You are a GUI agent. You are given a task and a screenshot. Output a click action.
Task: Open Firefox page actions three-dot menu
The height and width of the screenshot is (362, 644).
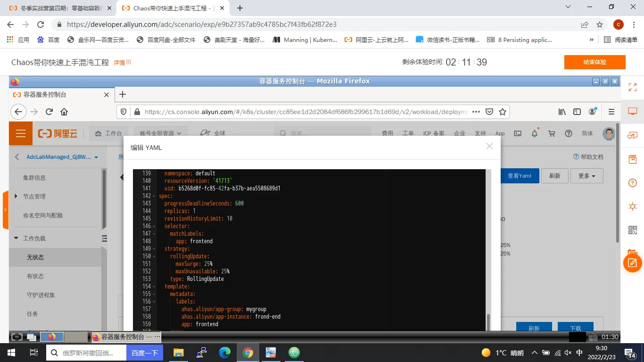point(476,112)
